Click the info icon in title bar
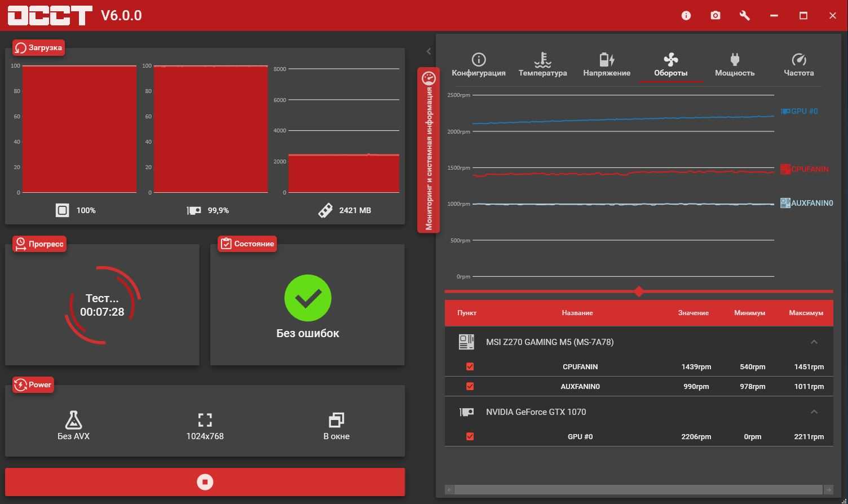848x504 pixels. (x=686, y=16)
